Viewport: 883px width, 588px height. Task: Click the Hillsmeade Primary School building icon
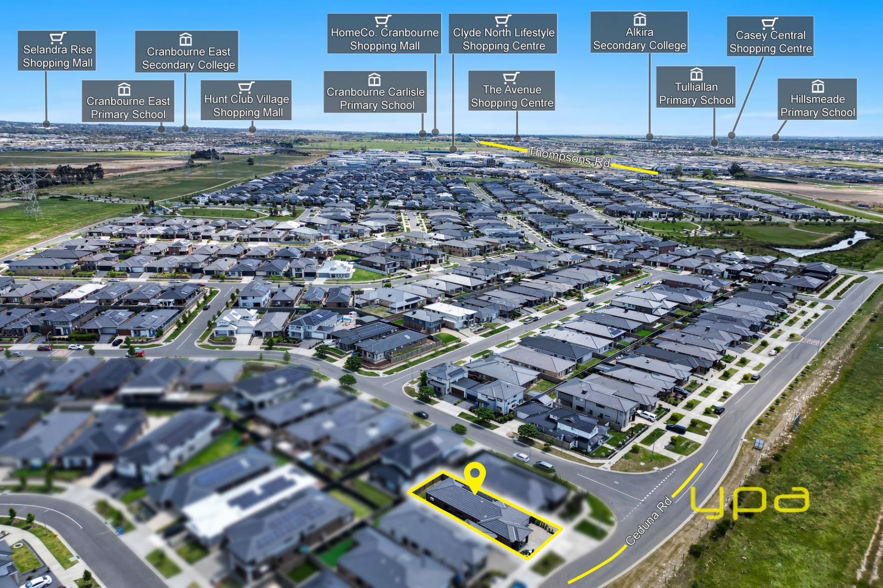click(818, 86)
